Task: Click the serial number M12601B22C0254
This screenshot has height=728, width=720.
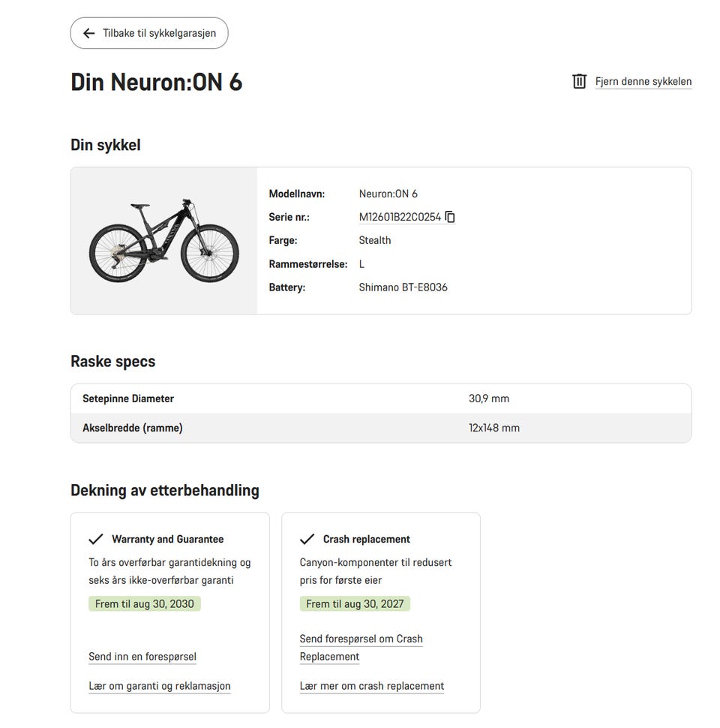Action: point(400,217)
